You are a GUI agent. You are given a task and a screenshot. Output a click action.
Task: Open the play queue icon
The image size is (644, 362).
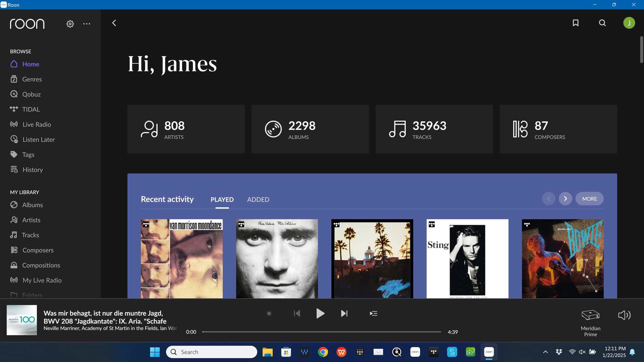373,313
